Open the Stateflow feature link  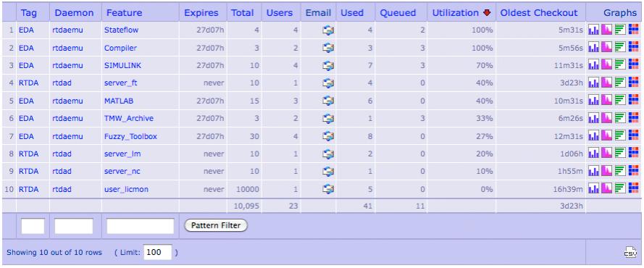(121, 30)
